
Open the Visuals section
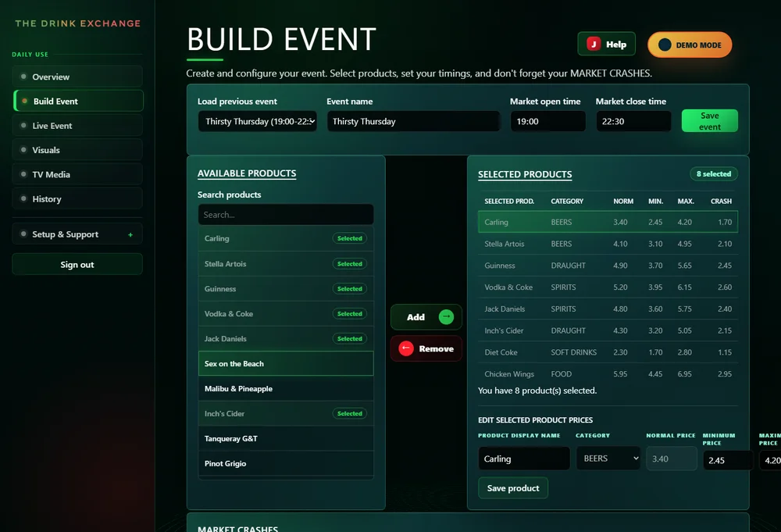coord(77,150)
